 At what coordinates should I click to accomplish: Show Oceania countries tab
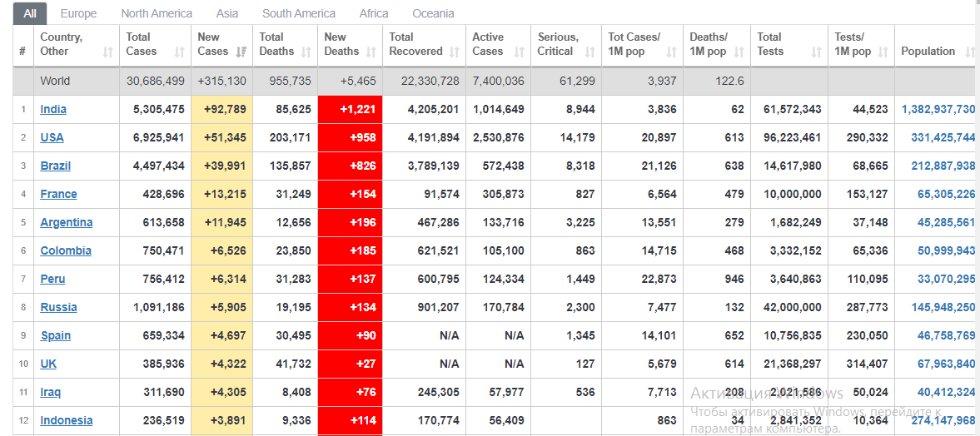point(433,13)
